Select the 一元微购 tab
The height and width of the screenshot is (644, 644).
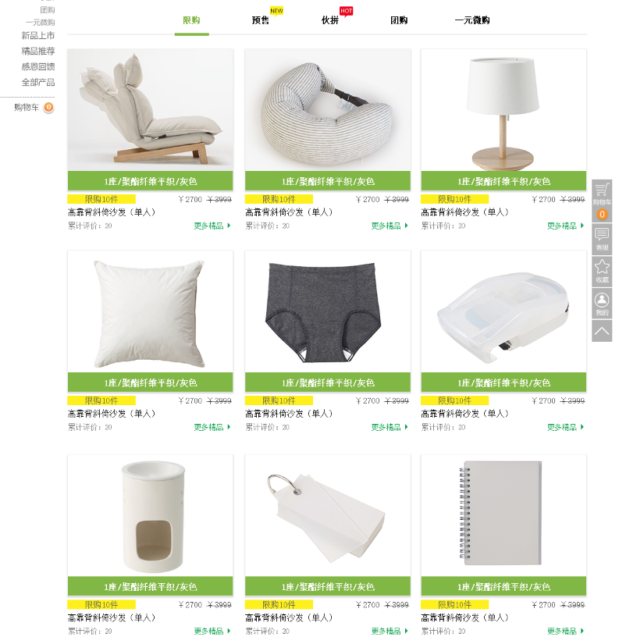click(x=472, y=20)
